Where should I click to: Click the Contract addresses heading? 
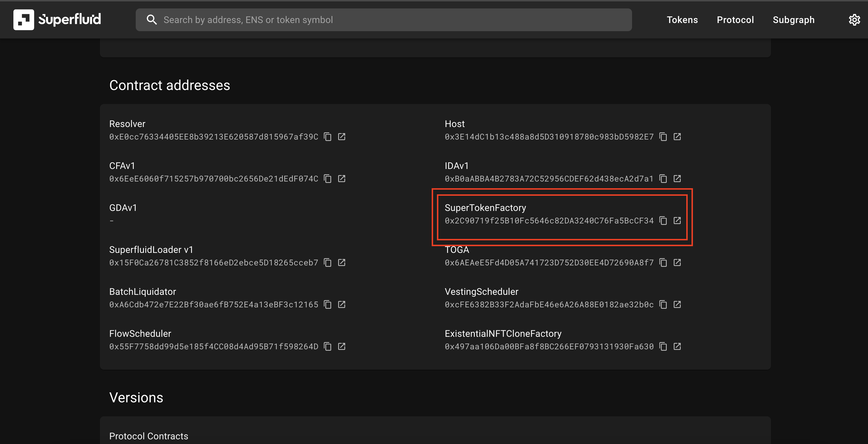click(170, 85)
